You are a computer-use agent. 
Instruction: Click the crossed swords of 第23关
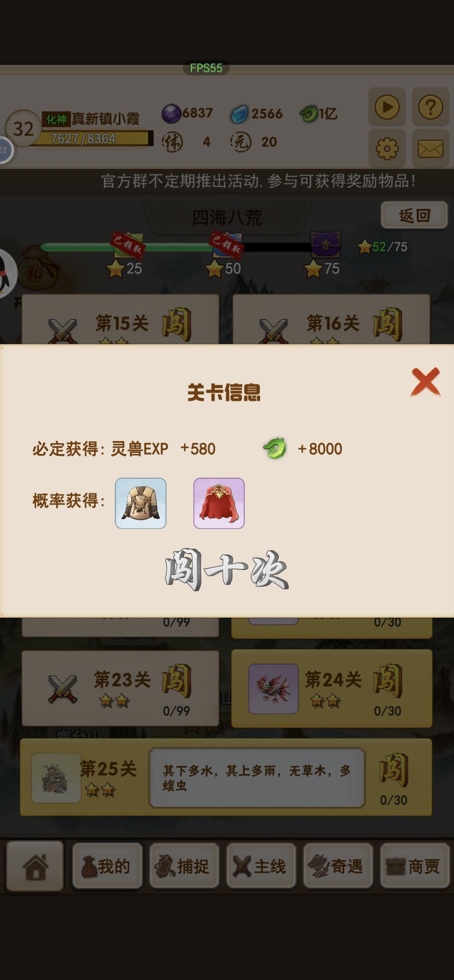(63, 689)
